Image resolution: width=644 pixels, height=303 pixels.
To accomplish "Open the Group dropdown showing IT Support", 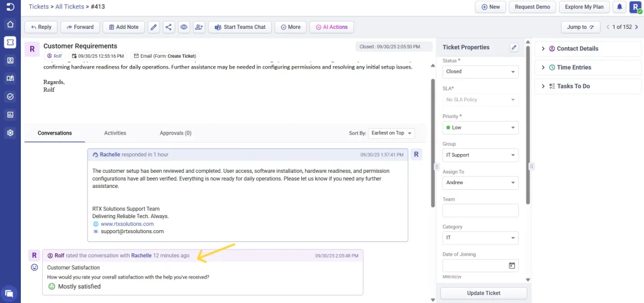I will point(480,155).
